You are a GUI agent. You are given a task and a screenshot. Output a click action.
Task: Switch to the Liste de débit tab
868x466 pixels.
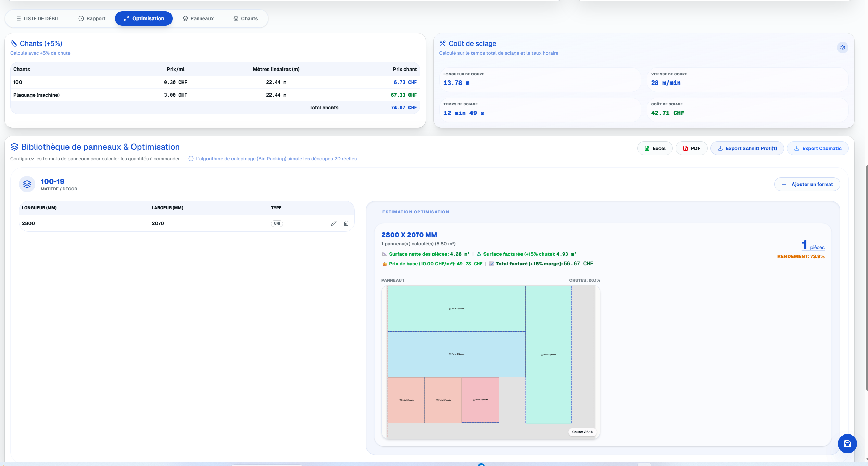pyautogui.click(x=37, y=18)
